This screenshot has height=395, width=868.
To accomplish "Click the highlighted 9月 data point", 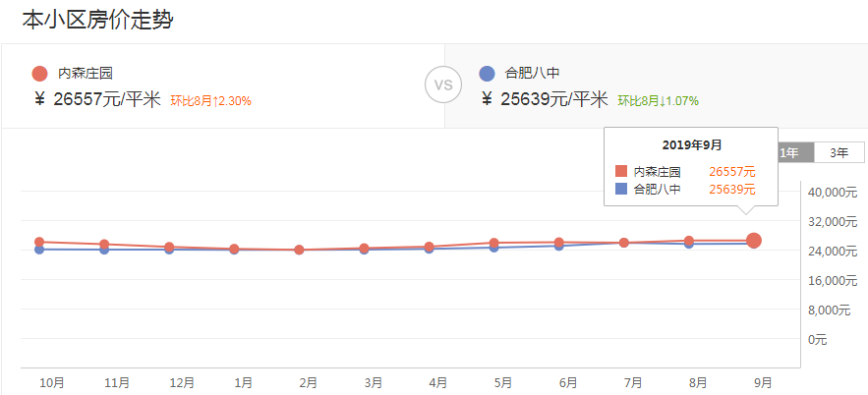I will tap(754, 241).
